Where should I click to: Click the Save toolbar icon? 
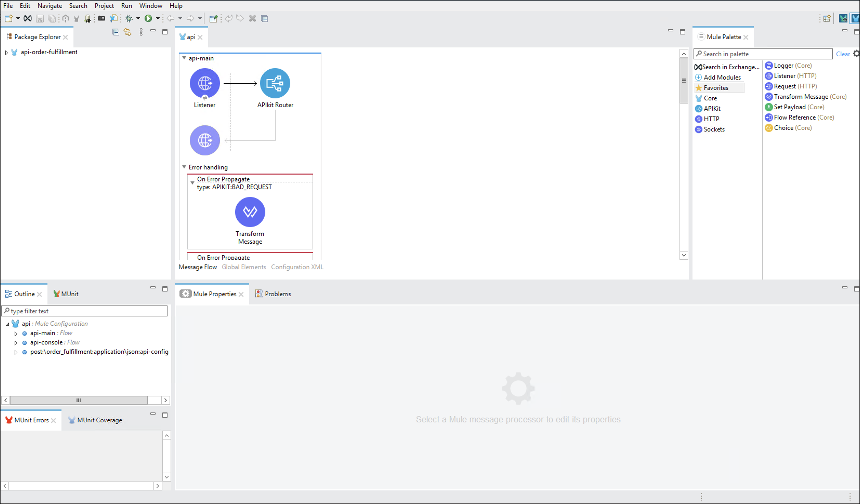(x=40, y=18)
